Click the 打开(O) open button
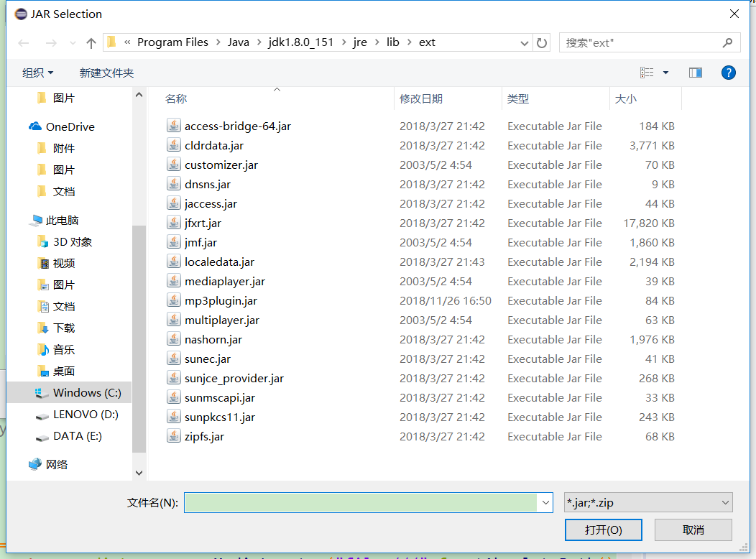Image resolution: width=756 pixels, height=559 pixels. (603, 530)
